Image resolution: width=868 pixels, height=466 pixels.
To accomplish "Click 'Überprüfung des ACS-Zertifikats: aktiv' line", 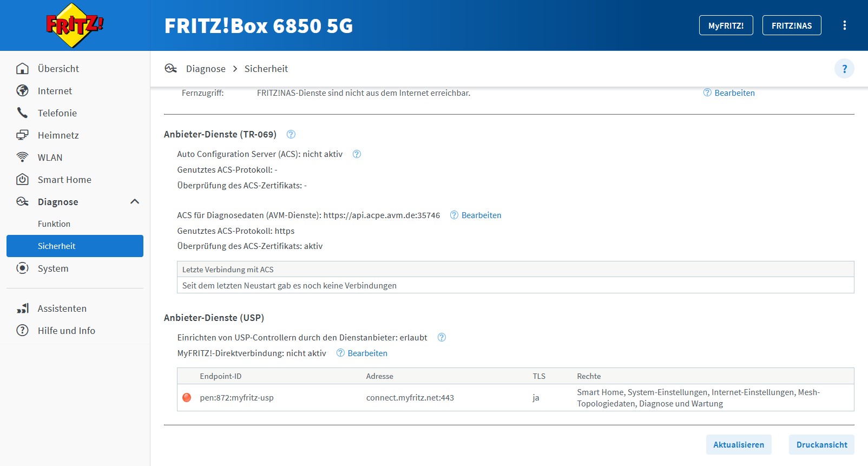I will tap(250, 246).
